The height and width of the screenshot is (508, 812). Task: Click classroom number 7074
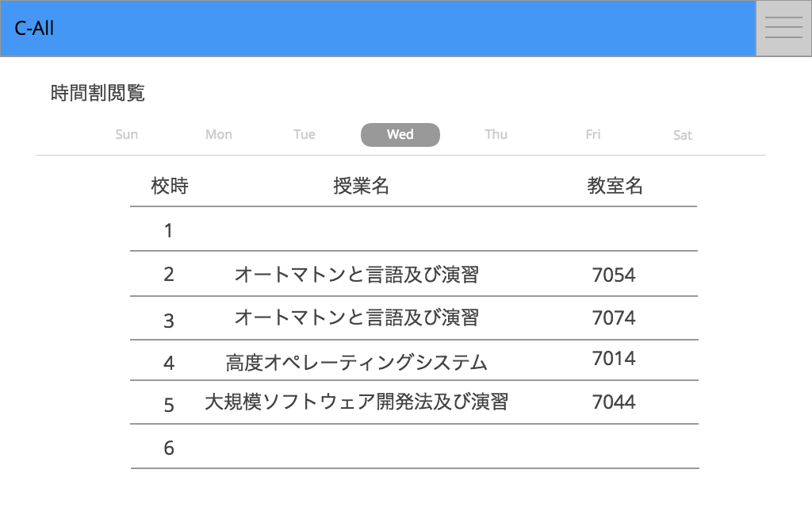click(x=614, y=318)
